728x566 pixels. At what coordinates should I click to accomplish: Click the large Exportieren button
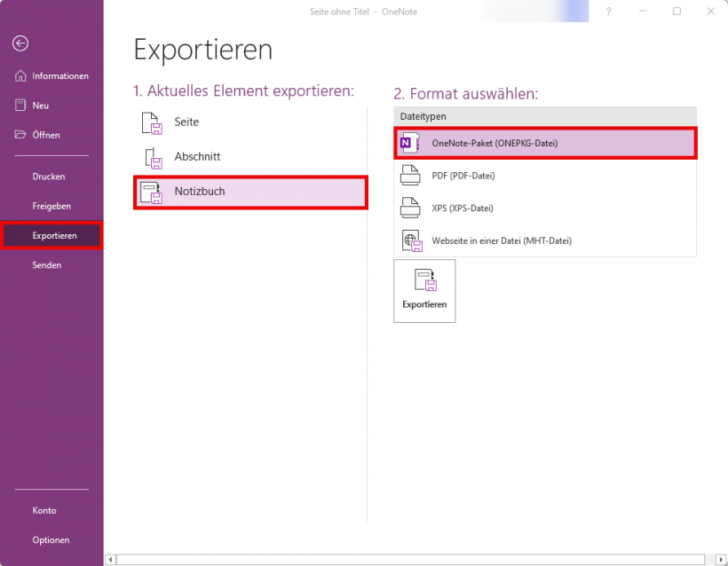pos(424,290)
